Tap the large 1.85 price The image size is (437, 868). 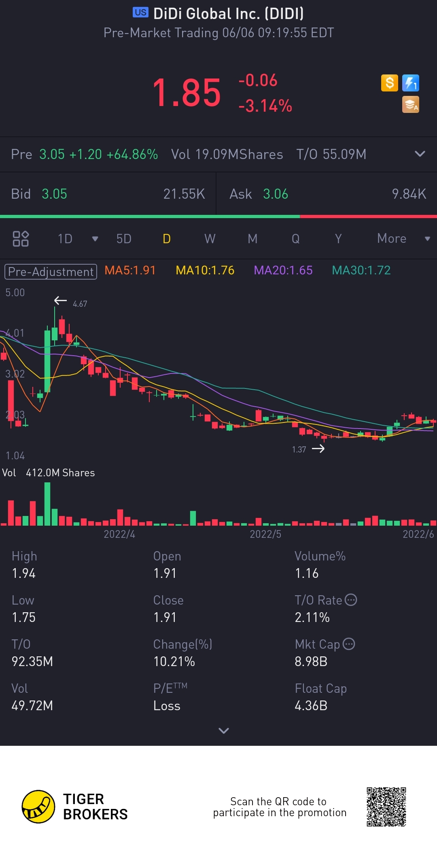tap(187, 93)
